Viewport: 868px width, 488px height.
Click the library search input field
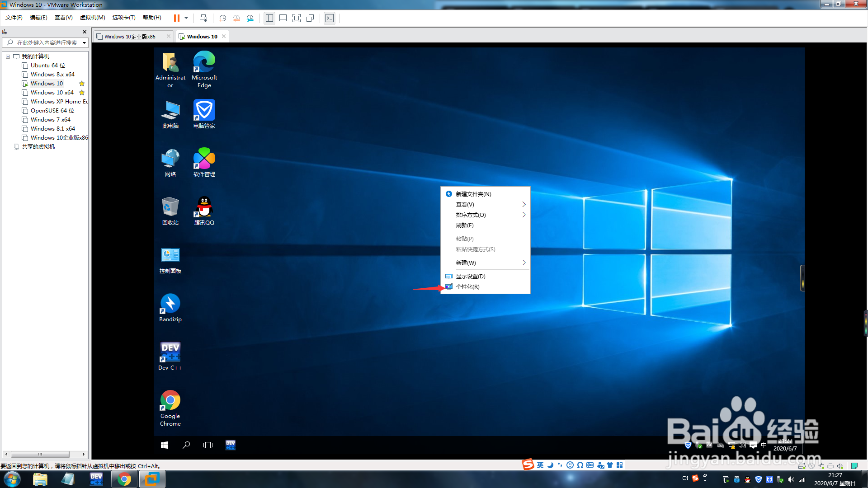coord(42,42)
